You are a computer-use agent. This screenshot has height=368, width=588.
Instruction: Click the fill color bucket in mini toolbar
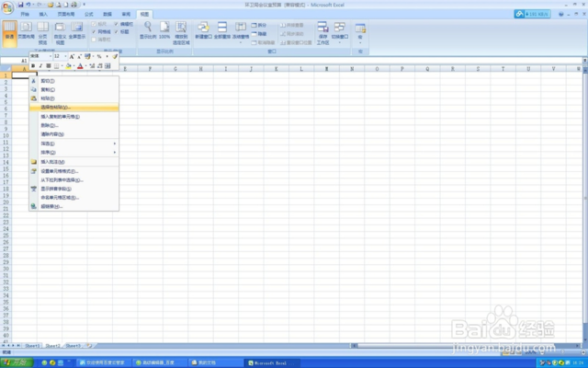68,65
